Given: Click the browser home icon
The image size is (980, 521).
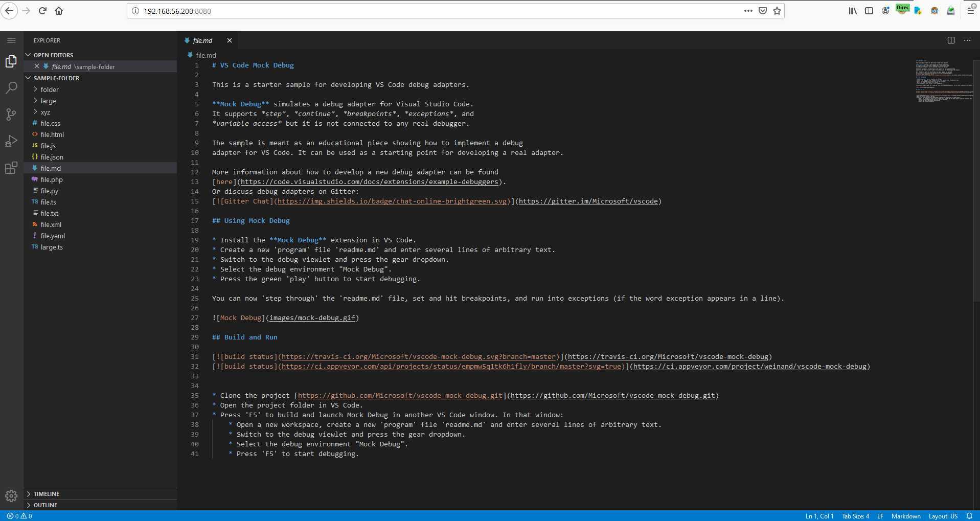Looking at the screenshot, I should pyautogui.click(x=59, y=11).
